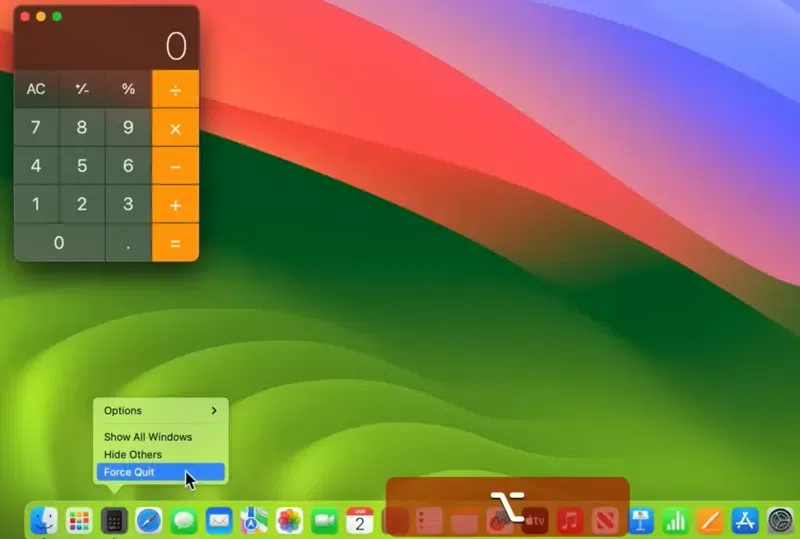Screen dimensions: 800x539
Task: Click the minus operator key
Action: [176, 166]
